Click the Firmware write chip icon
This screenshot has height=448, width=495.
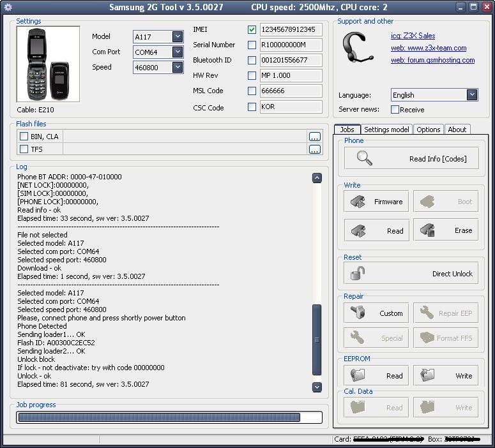(358, 201)
